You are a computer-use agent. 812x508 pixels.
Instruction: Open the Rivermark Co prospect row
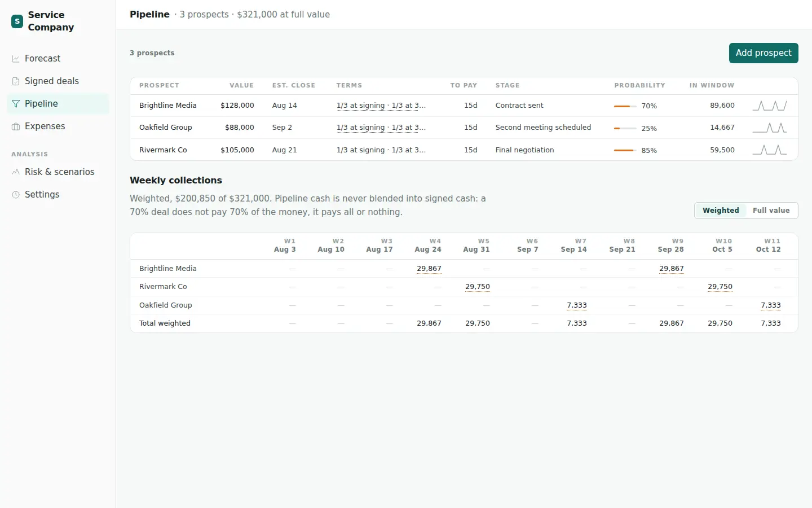[x=464, y=150]
